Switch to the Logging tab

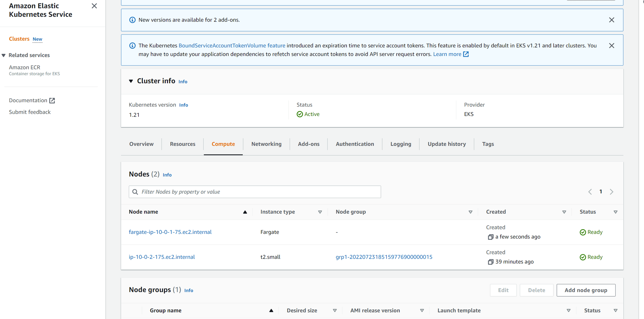pyautogui.click(x=401, y=144)
